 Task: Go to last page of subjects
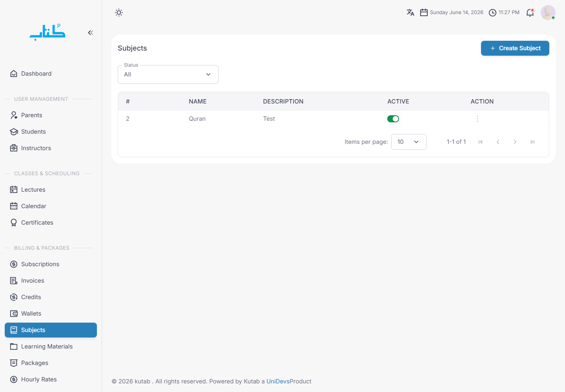point(532,142)
